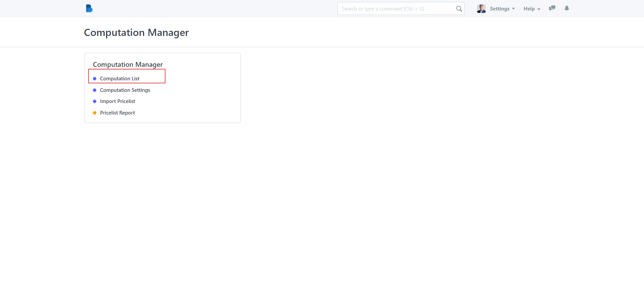Click the large Computation Manager page title
The width and height of the screenshot is (644, 282).
136,33
